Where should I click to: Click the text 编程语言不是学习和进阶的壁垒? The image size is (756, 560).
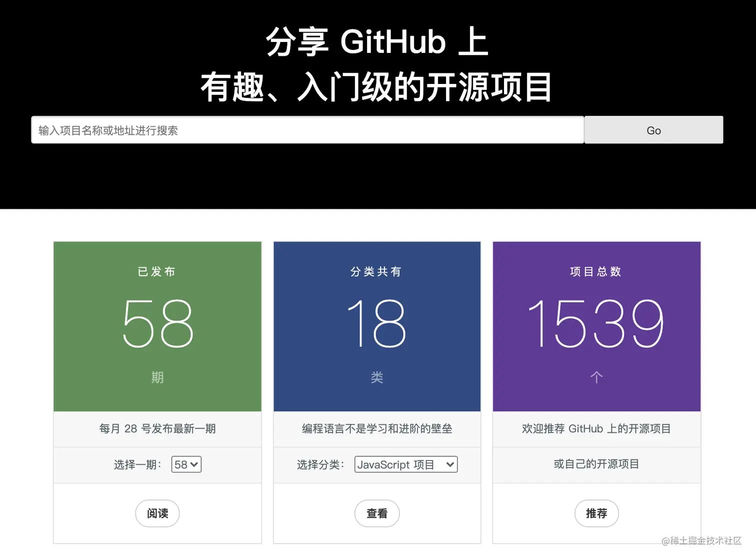point(377,429)
